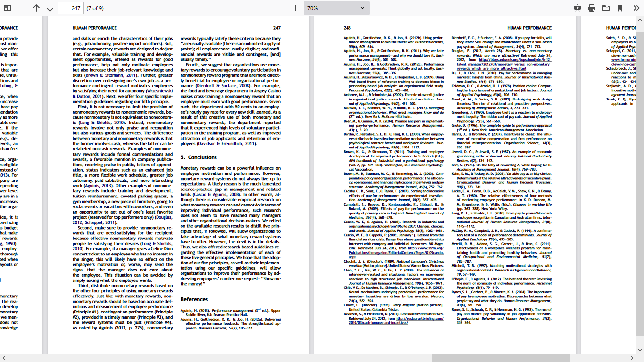This screenshot has width=644, height=362.
Task: Advance to the next page
Action: pyautogui.click(x=50, y=8)
